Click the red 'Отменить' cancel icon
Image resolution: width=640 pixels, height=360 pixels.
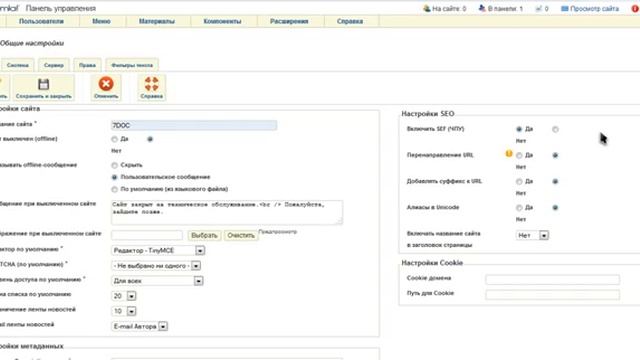[106, 84]
